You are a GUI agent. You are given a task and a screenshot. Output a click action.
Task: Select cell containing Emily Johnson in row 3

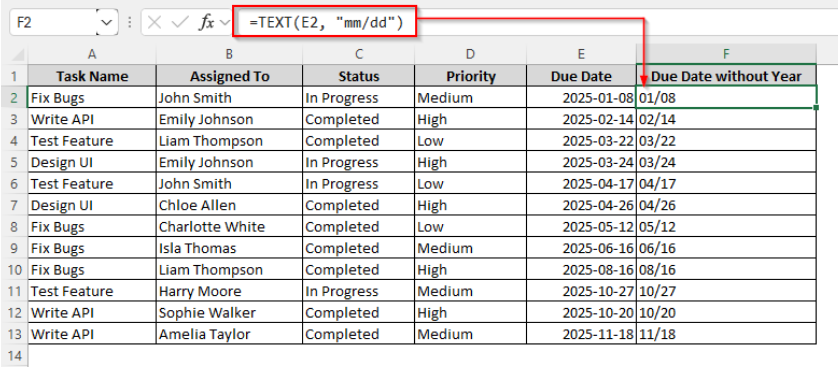(229, 119)
